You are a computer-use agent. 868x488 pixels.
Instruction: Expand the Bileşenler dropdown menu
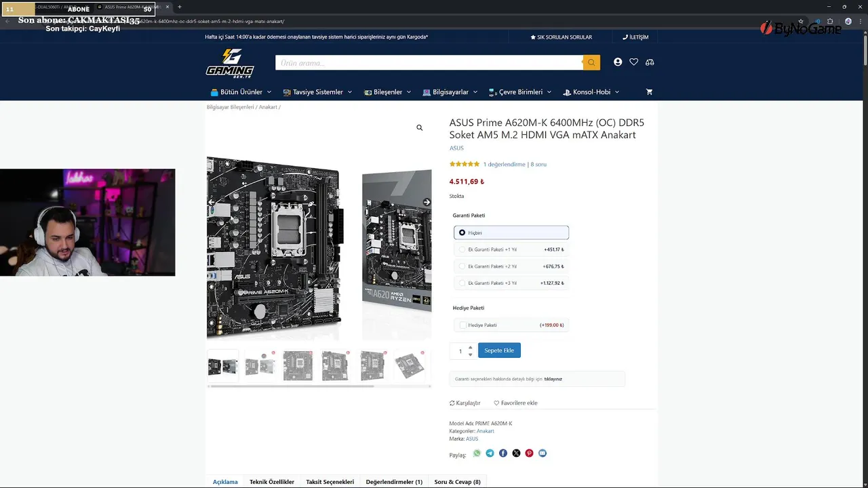tap(388, 91)
